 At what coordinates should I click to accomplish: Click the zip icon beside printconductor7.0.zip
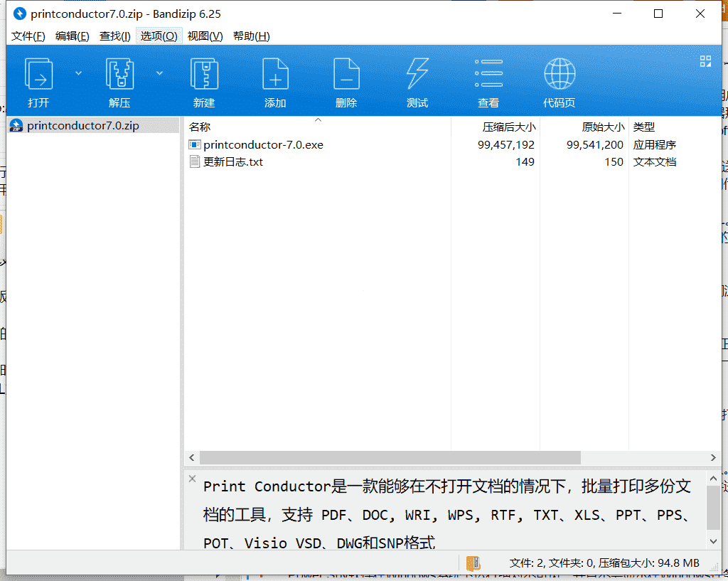pyautogui.click(x=16, y=125)
